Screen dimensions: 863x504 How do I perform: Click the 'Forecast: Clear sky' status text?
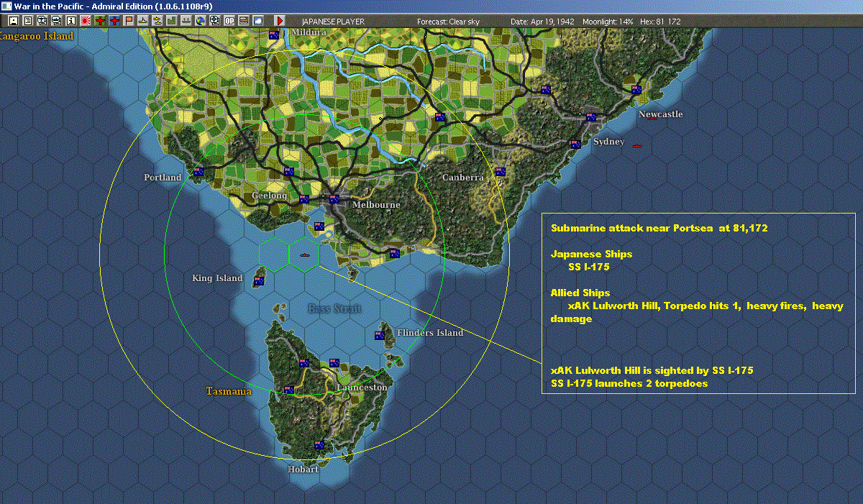point(448,22)
